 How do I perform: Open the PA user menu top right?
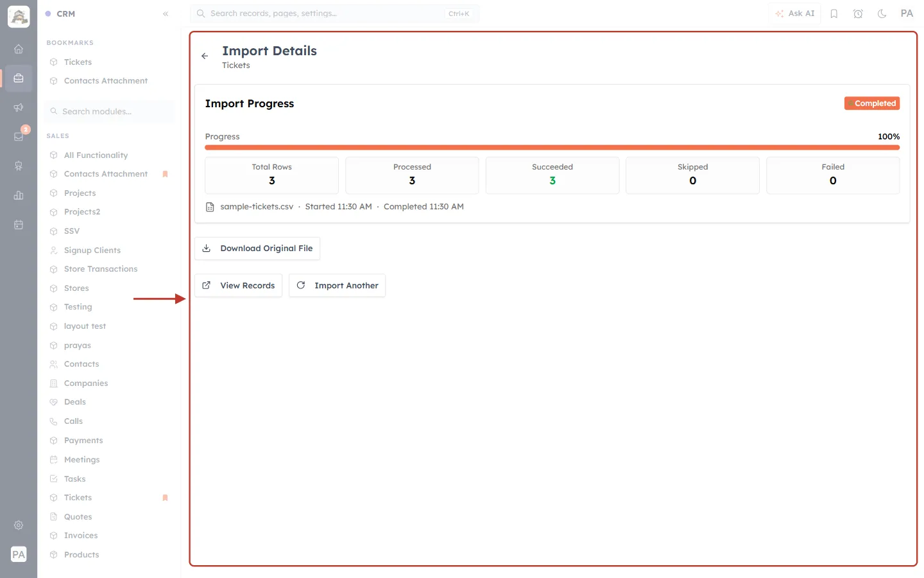click(x=907, y=13)
